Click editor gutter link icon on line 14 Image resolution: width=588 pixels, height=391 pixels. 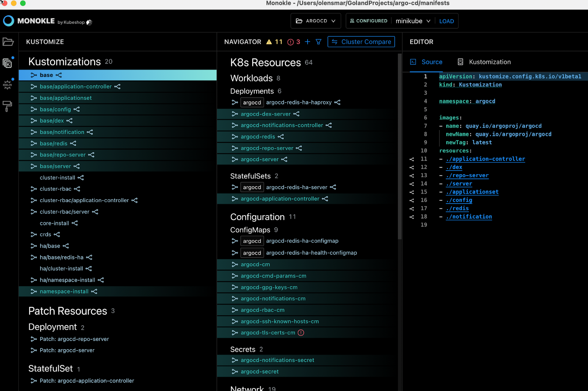(412, 184)
